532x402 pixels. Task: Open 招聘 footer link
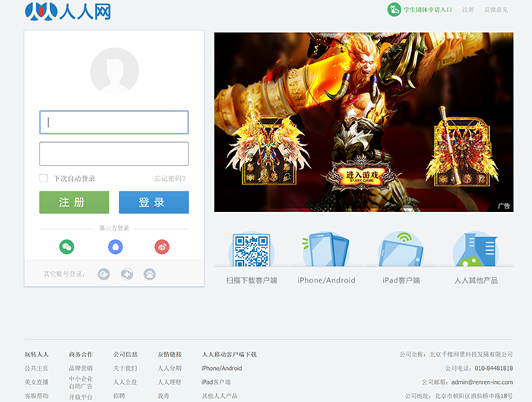point(119,396)
